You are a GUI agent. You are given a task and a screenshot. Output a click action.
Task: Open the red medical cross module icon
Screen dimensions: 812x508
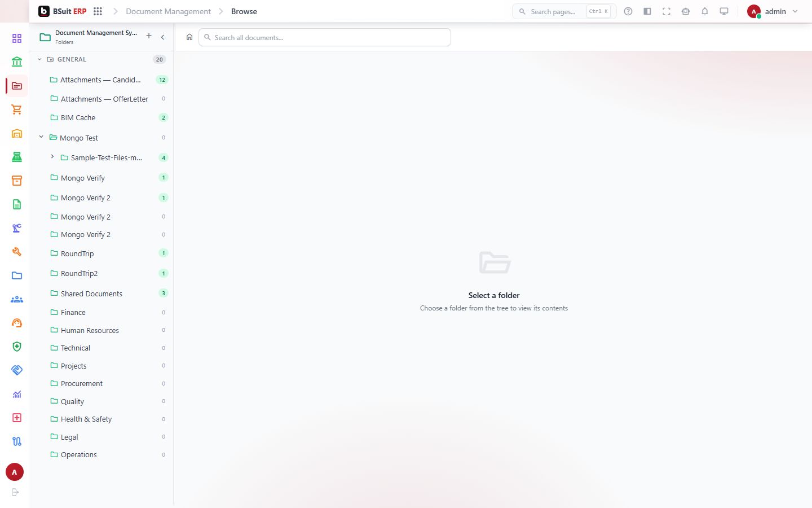pyautogui.click(x=17, y=418)
